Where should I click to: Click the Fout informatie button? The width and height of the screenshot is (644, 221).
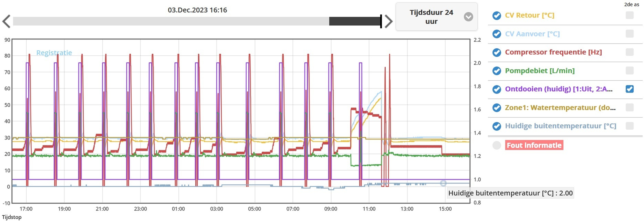tap(534, 145)
